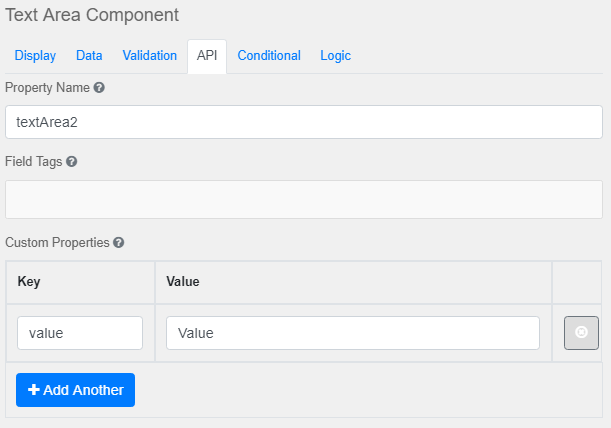Remove the custom property row
Viewport: 611px width, 428px height.
581,333
